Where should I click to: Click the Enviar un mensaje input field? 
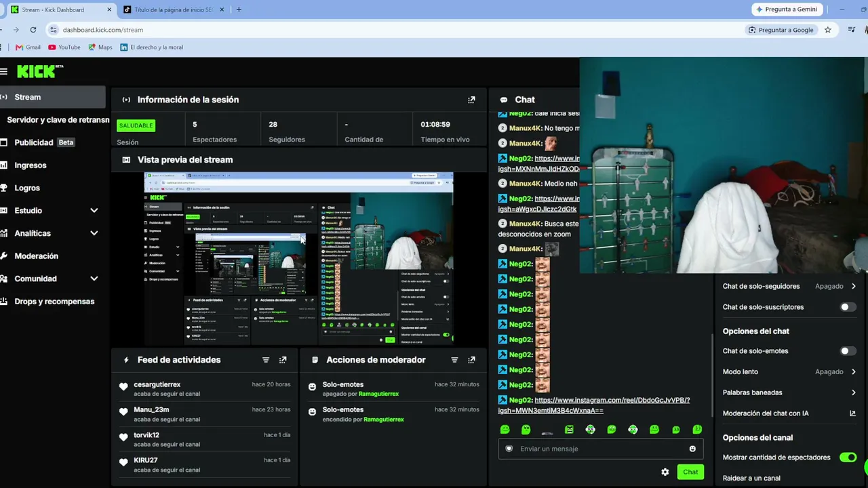[x=600, y=449]
